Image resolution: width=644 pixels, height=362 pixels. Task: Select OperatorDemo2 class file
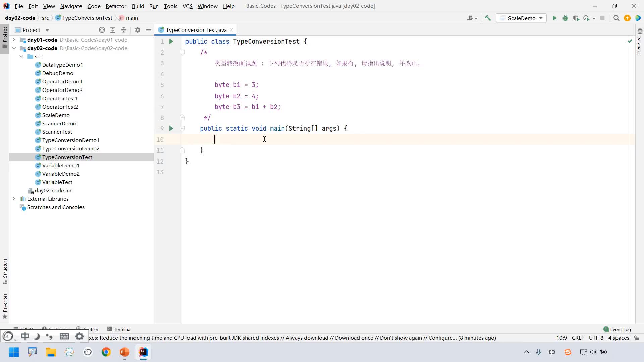(x=62, y=90)
